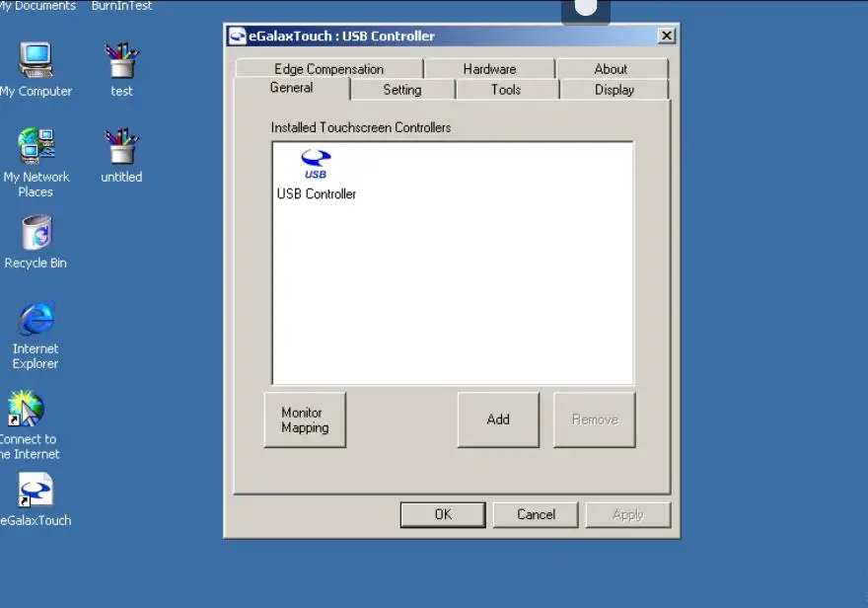Select the BurnInTest desktop label
The width and height of the screenshot is (868, 608).
click(121, 6)
